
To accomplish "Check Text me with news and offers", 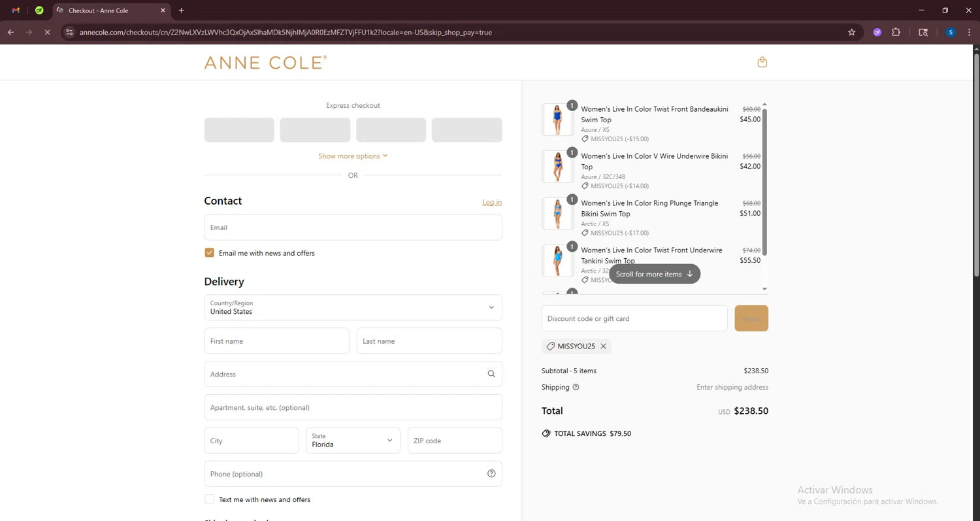I will pos(209,499).
